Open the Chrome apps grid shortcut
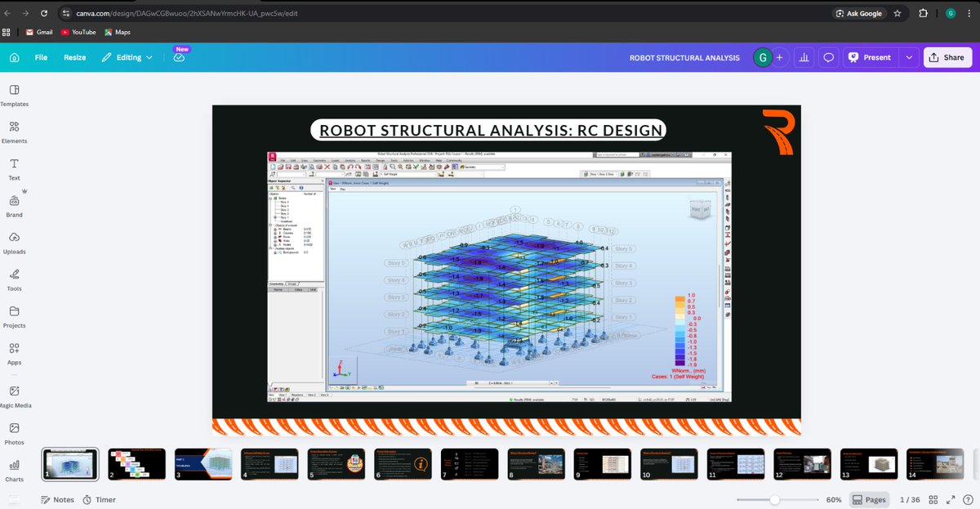This screenshot has height=509, width=980. [x=7, y=32]
